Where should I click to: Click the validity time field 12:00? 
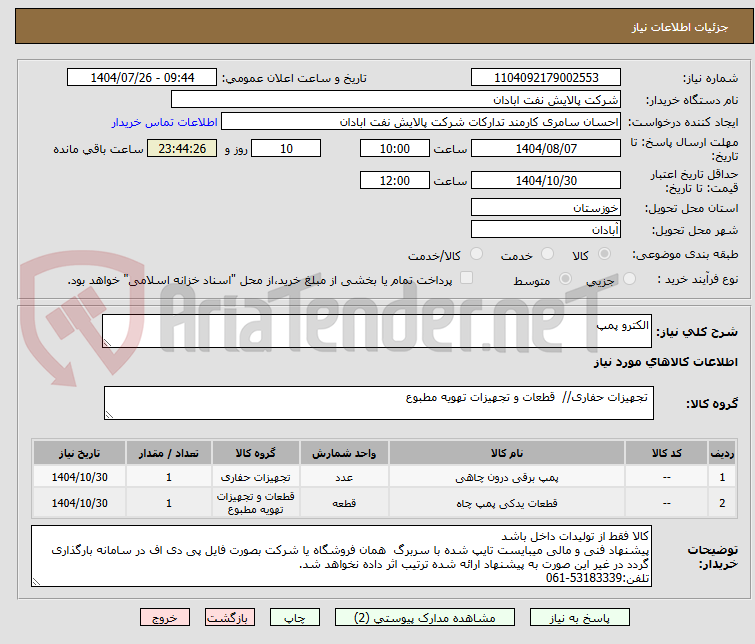tap(395, 181)
